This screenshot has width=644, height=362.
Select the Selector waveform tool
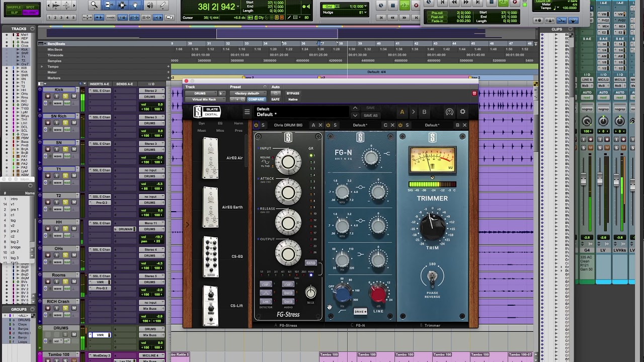122,5
